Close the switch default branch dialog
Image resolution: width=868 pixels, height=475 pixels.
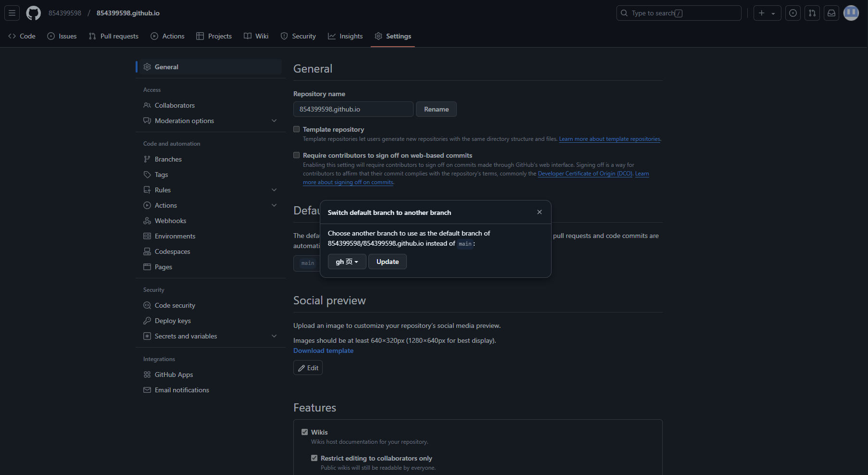pos(540,212)
